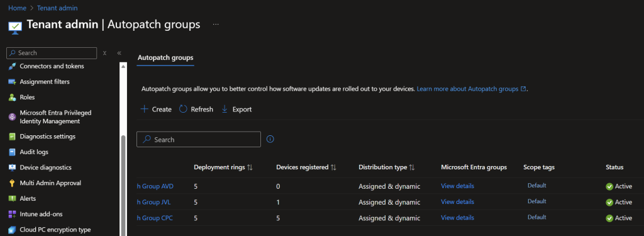644x236 pixels.
Task: Click the Refresh button
Action: click(196, 110)
